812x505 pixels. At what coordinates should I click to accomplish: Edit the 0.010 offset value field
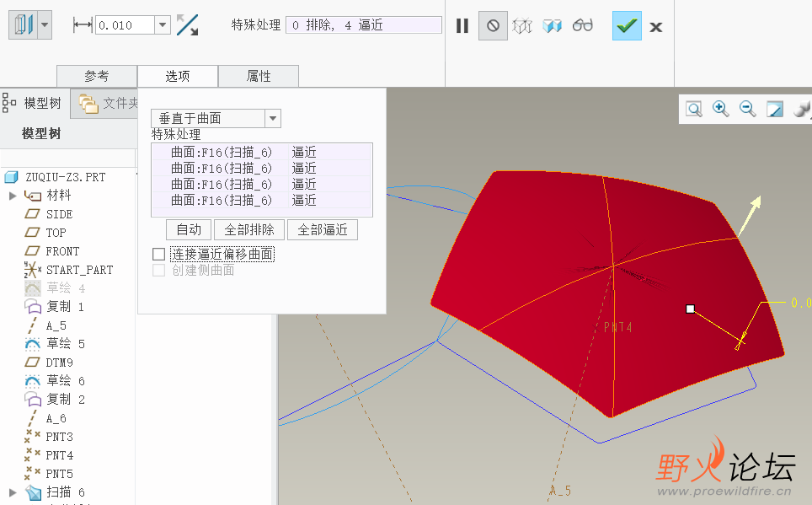[x=126, y=25]
